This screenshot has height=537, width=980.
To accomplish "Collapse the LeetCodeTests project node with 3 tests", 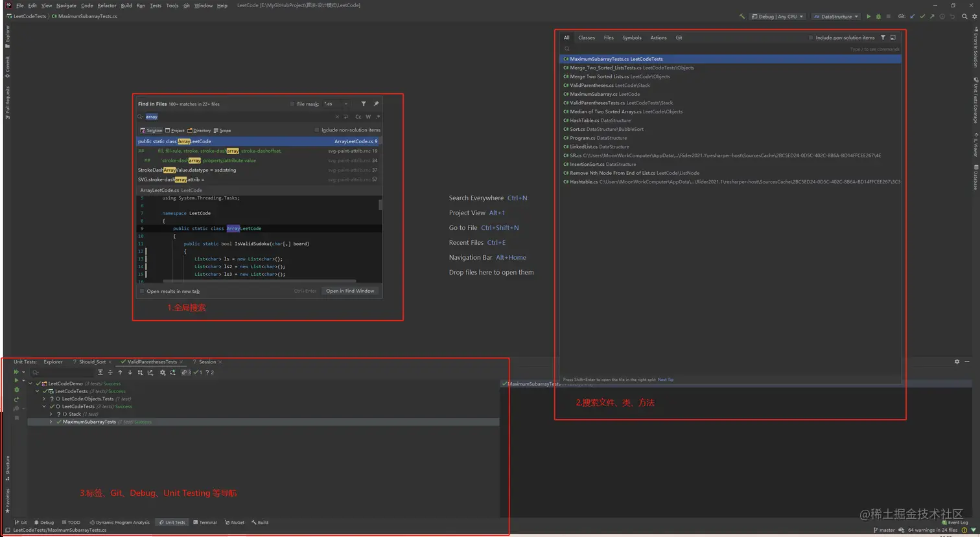I will 38,391.
